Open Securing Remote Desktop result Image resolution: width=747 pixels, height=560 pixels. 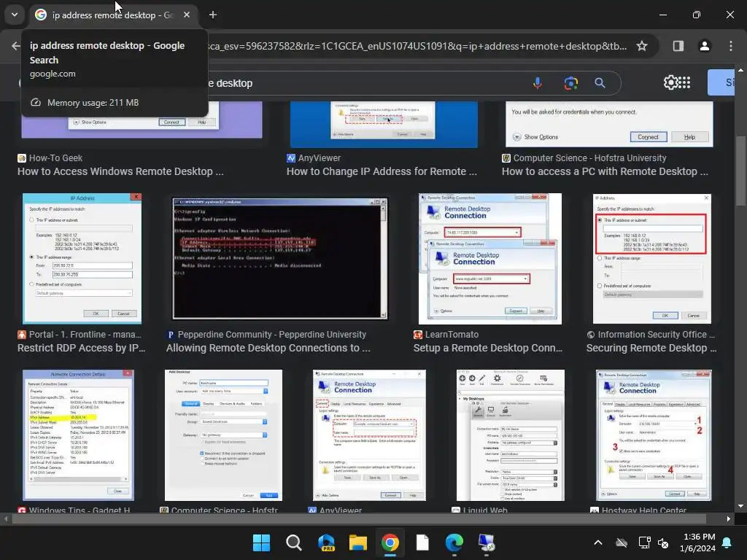[x=651, y=348]
